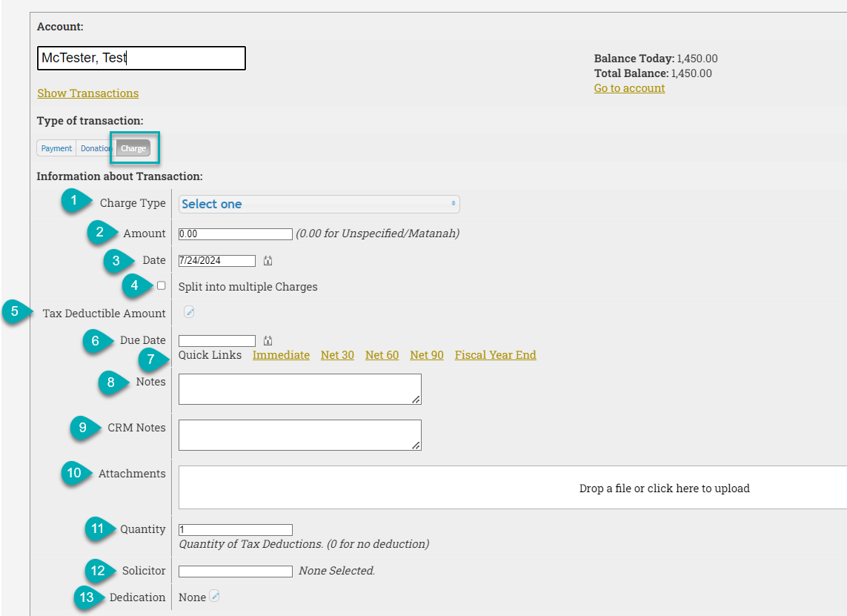Set due date with Immediate quick link
847x616 pixels.
pyautogui.click(x=281, y=355)
